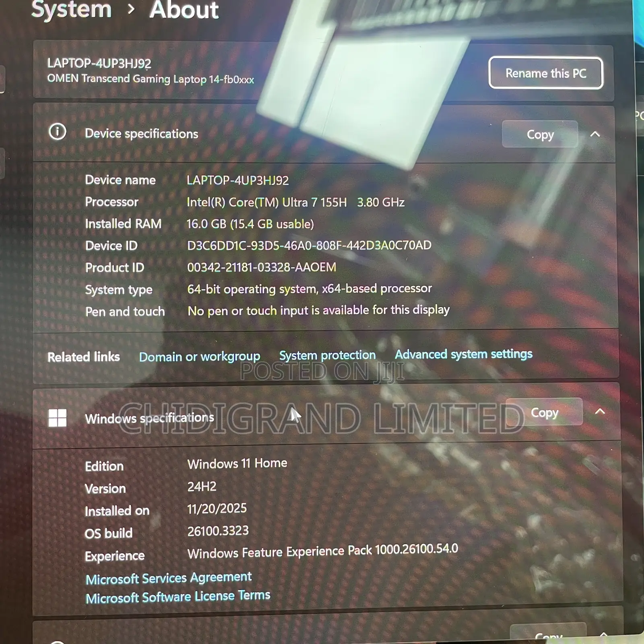This screenshot has height=644, width=644.
Task: Select Edition value Windows 11 Home
Action: point(237,464)
